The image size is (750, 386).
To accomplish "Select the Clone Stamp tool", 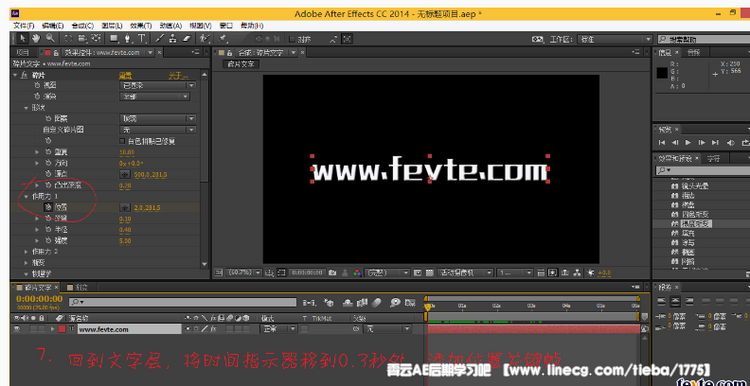I will tap(173, 38).
